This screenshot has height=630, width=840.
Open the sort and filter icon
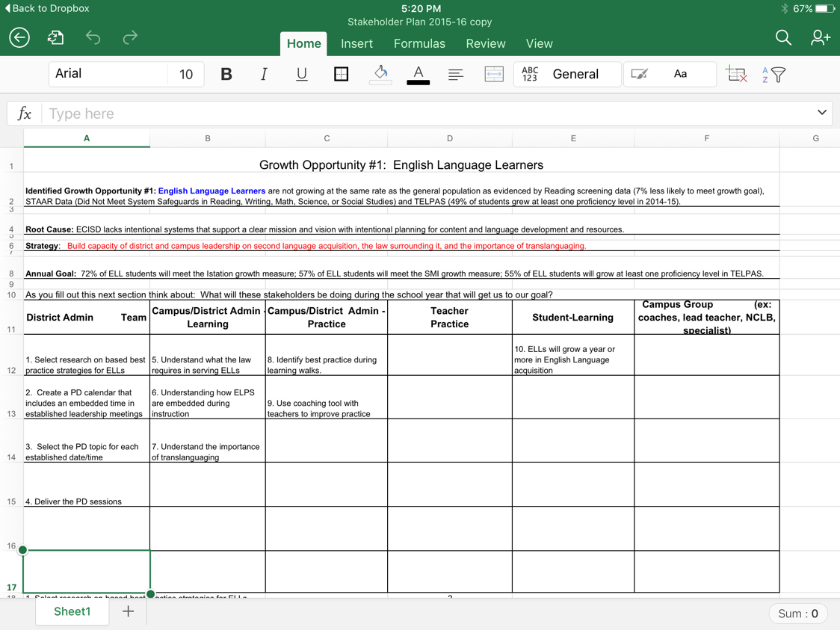pyautogui.click(x=774, y=74)
